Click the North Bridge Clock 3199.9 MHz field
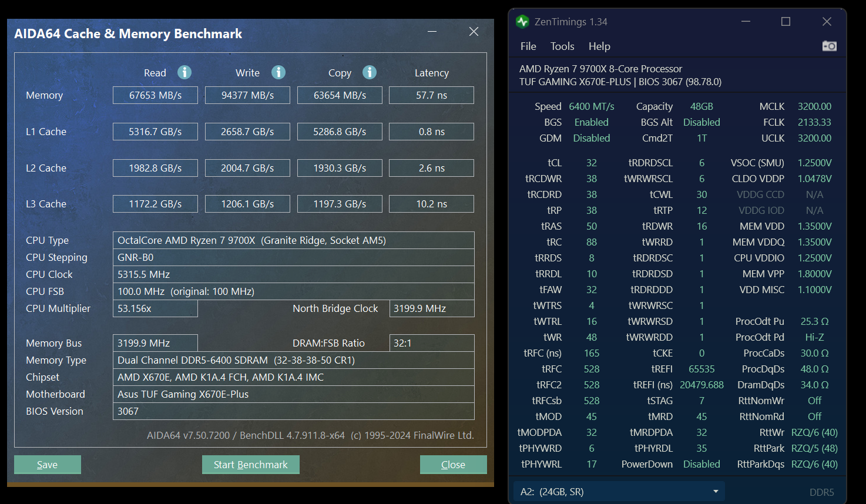This screenshot has height=504, width=866. tap(432, 308)
